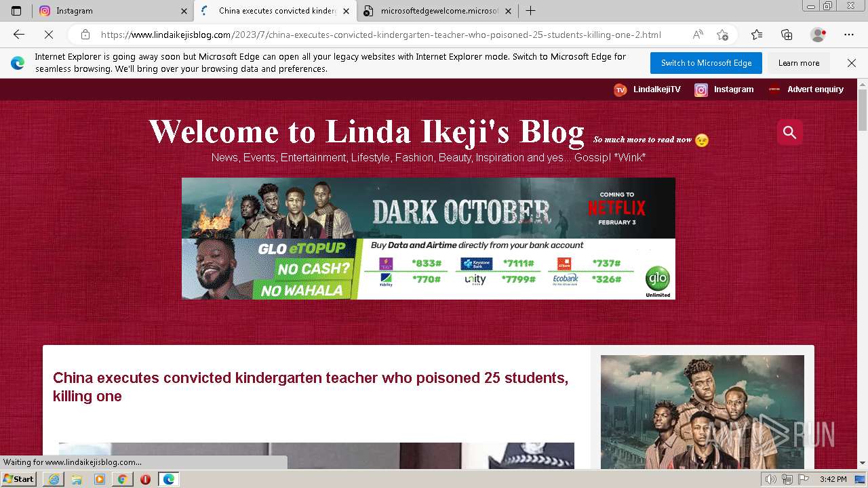This screenshot has width=868, height=488.
Task: Close the China executes article tab
Action: 347,11
